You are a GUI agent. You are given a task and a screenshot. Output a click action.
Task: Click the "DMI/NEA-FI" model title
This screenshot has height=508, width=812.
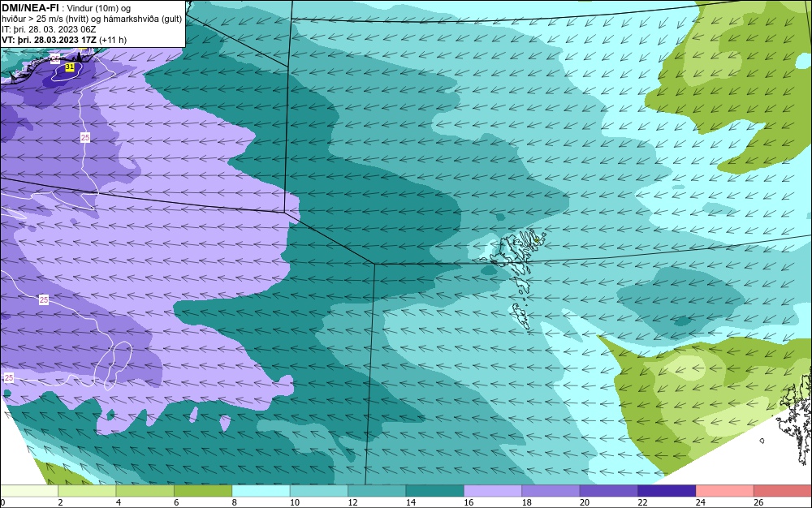(x=30, y=8)
